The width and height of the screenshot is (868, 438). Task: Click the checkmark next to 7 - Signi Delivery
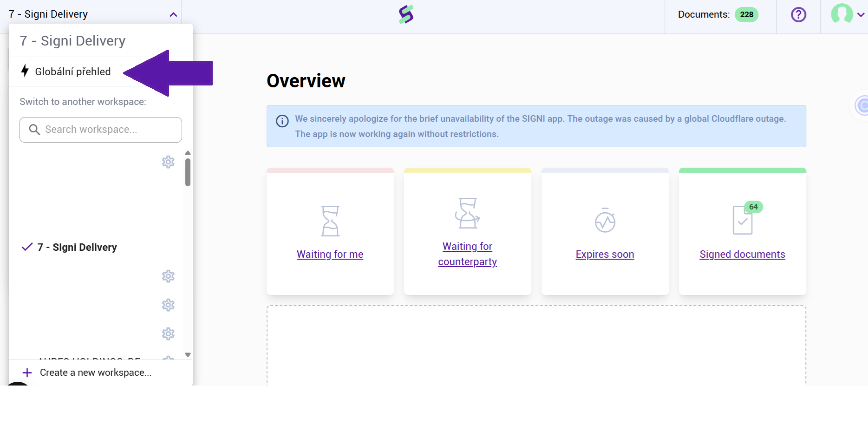click(x=27, y=247)
